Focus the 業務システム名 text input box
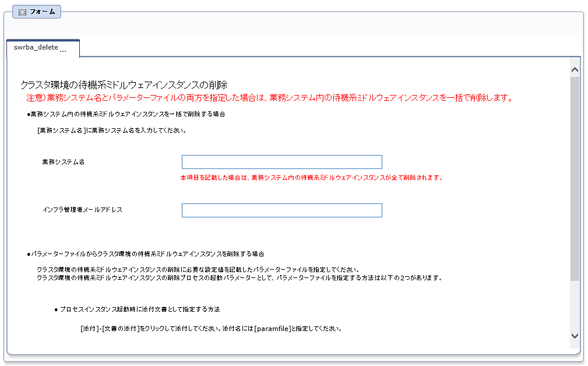 [281, 162]
